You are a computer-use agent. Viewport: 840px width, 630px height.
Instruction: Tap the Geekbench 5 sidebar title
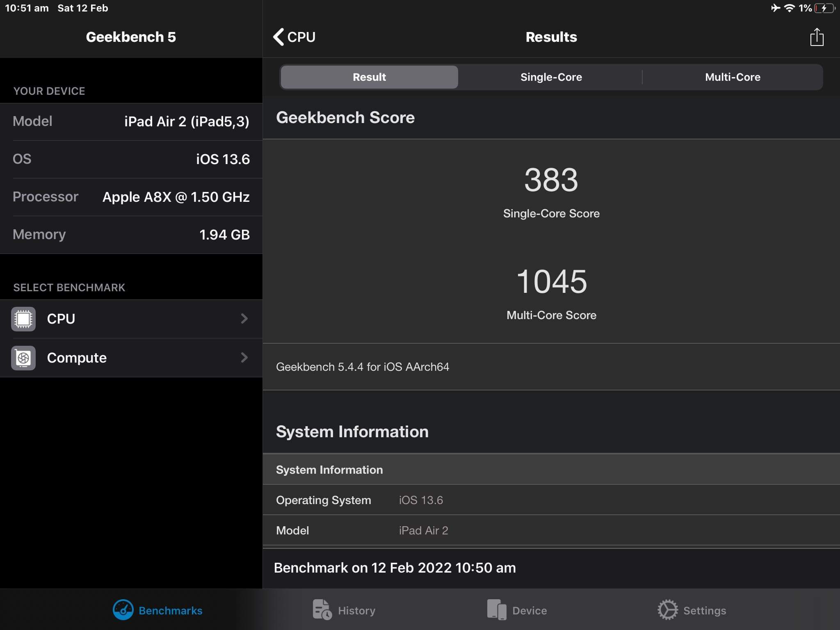[131, 37]
